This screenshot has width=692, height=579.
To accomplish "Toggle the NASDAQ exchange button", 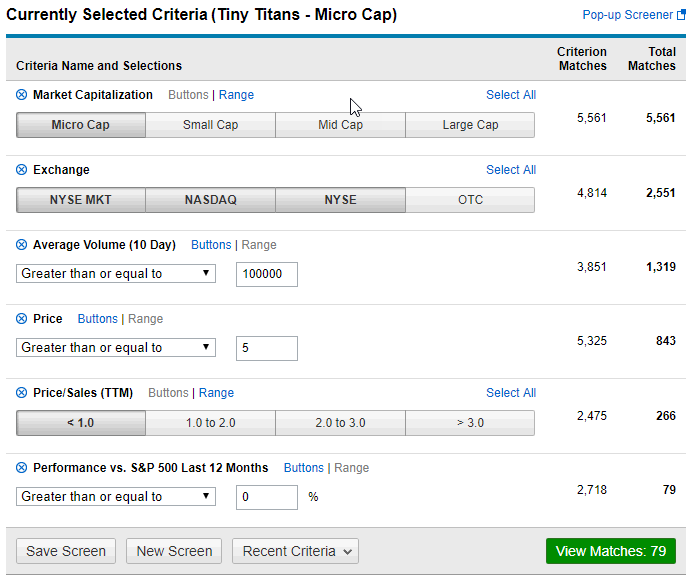I will click(x=211, y=200).
